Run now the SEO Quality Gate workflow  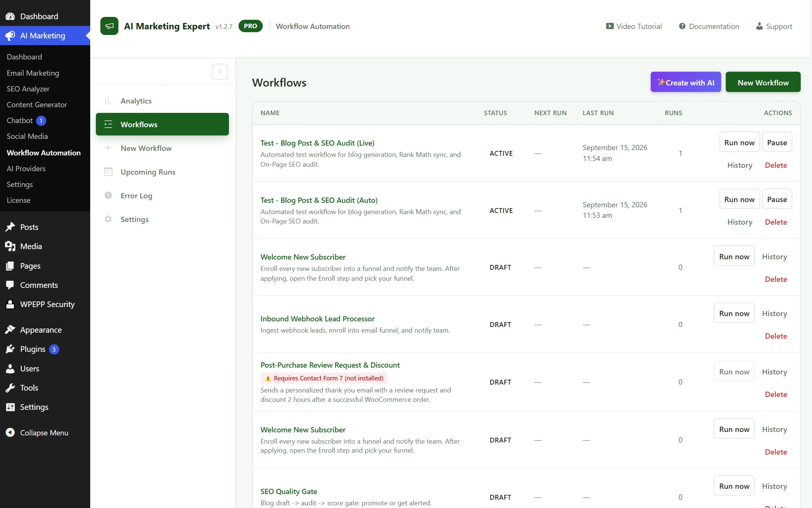coord(734,486)
